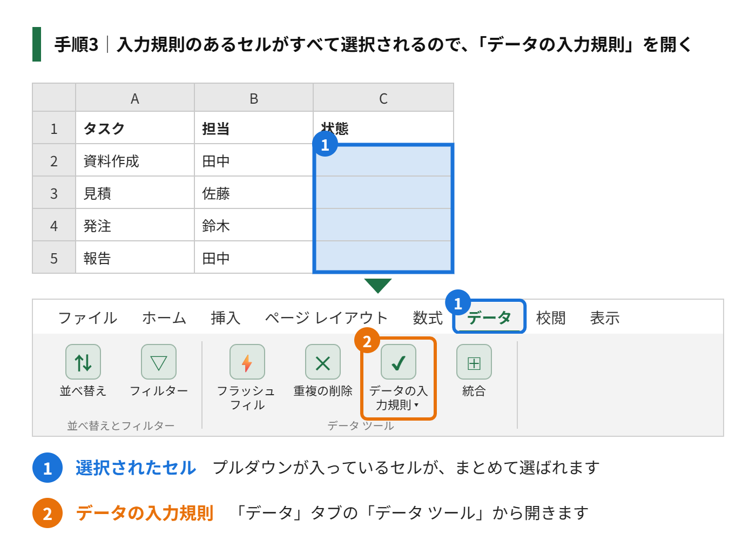Switch to the ホーム tab

(x=164, y=318)
